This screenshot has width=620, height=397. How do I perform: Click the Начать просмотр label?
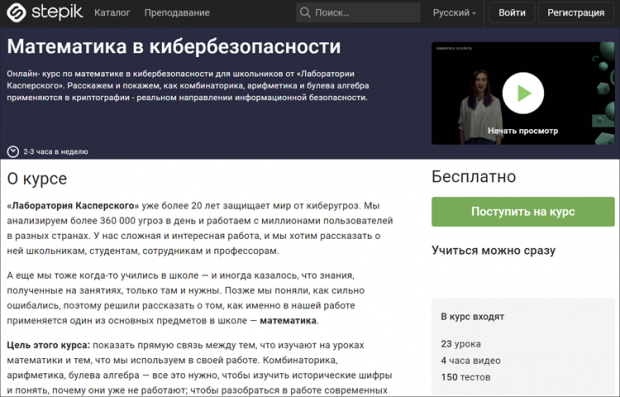(x=523, y=131)
